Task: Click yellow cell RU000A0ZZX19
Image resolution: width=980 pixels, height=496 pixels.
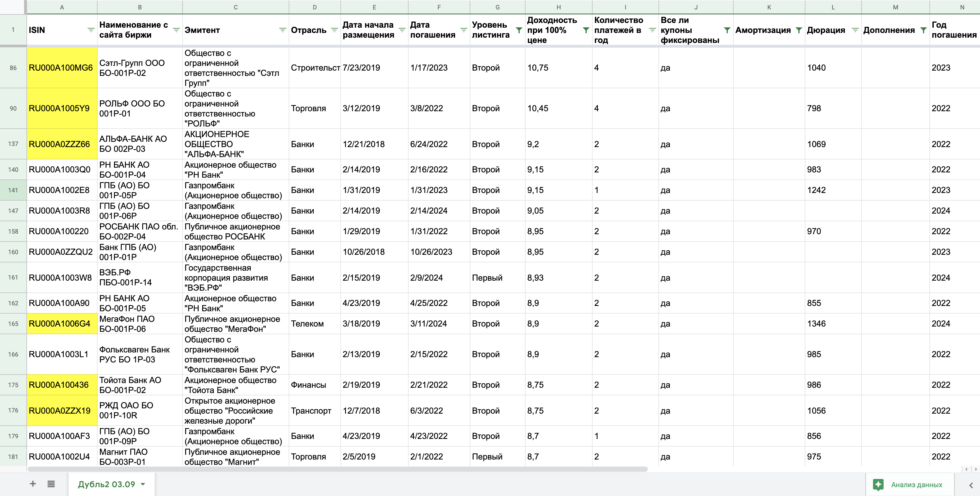Action: point(62,411)
